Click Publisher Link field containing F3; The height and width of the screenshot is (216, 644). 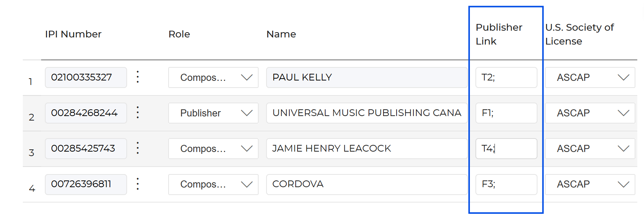pos(506,184)
